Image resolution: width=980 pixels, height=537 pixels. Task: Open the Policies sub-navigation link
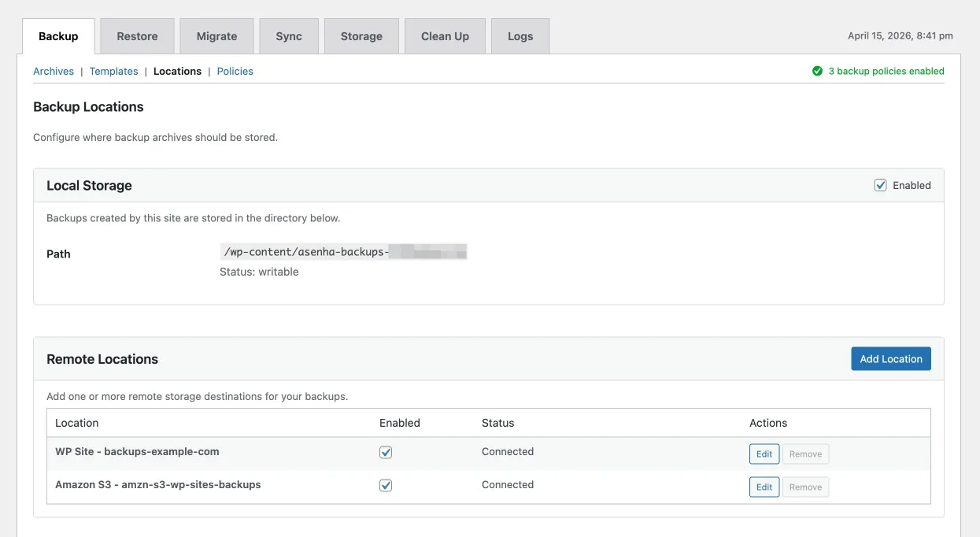235,71
